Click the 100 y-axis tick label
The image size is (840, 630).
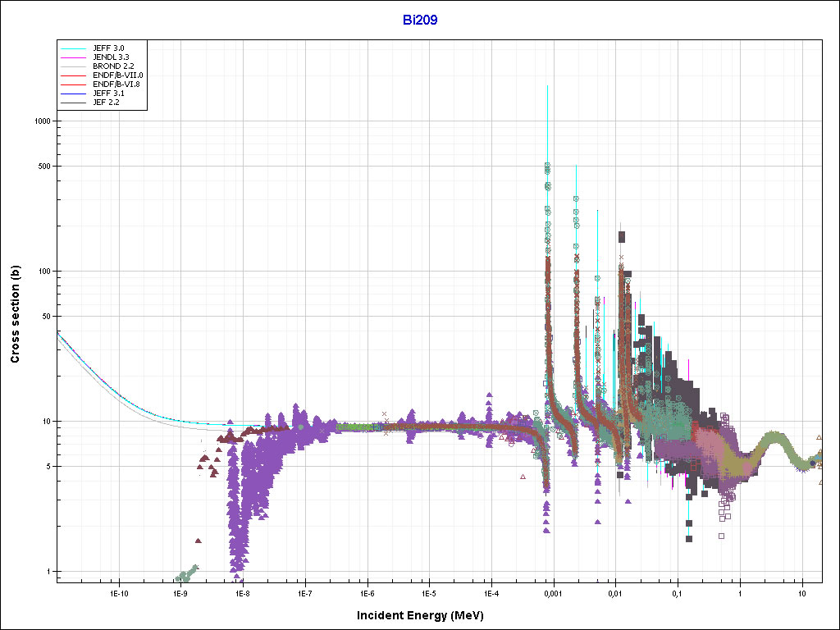[44, 272]
